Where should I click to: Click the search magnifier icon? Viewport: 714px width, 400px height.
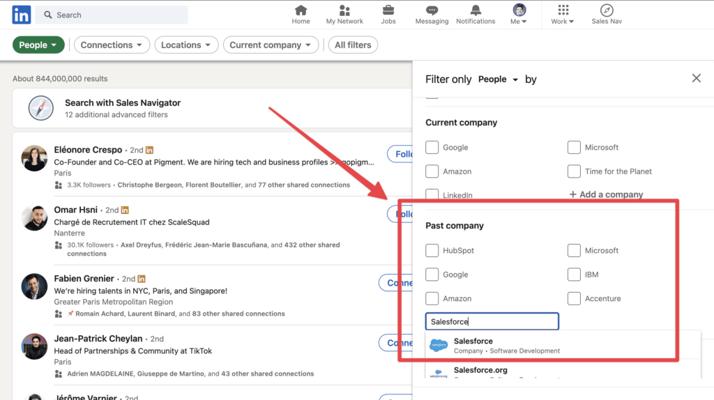pyautogui.click(x=47, y=15)
